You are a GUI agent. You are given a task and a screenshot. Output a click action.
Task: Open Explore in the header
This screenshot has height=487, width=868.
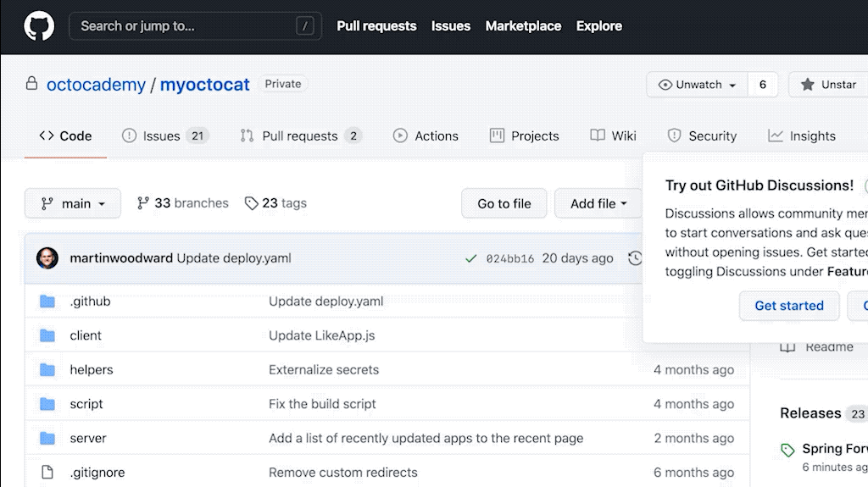tap(599, 26)
